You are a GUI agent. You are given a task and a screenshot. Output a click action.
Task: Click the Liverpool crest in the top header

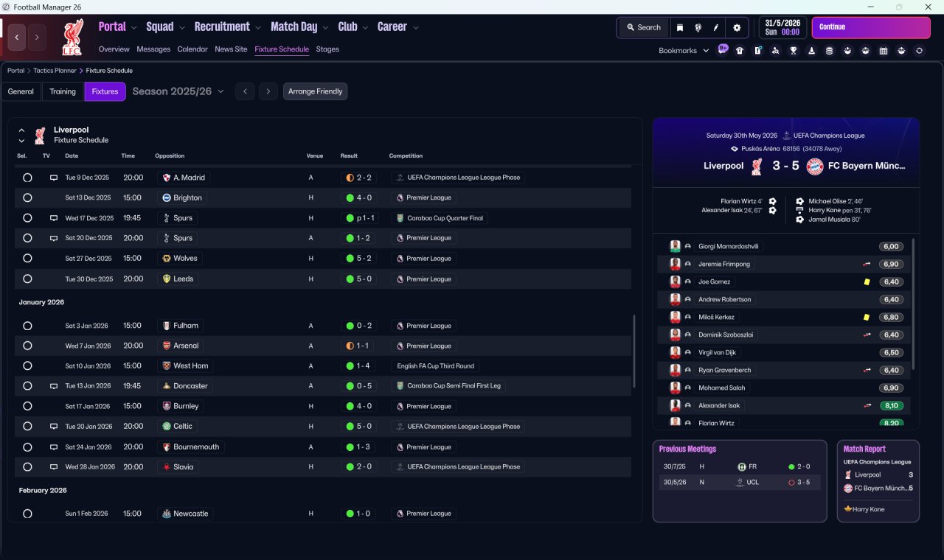coord(73,38)
